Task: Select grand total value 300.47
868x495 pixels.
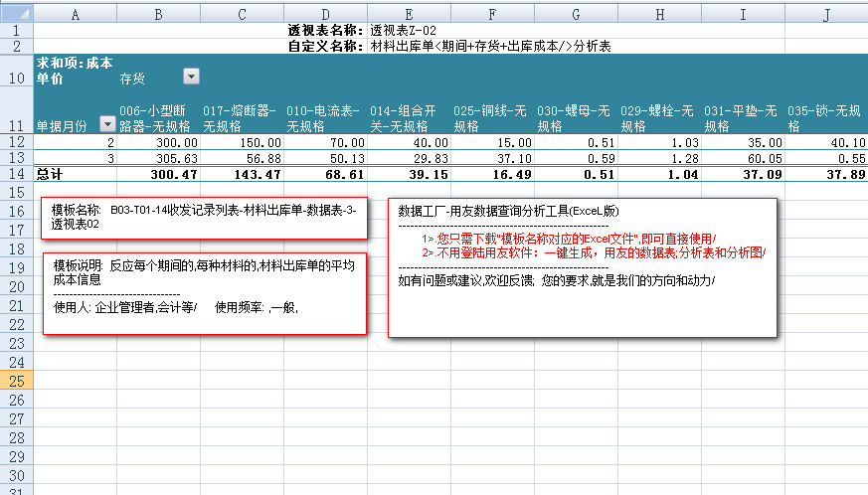Action: point(158,173)
